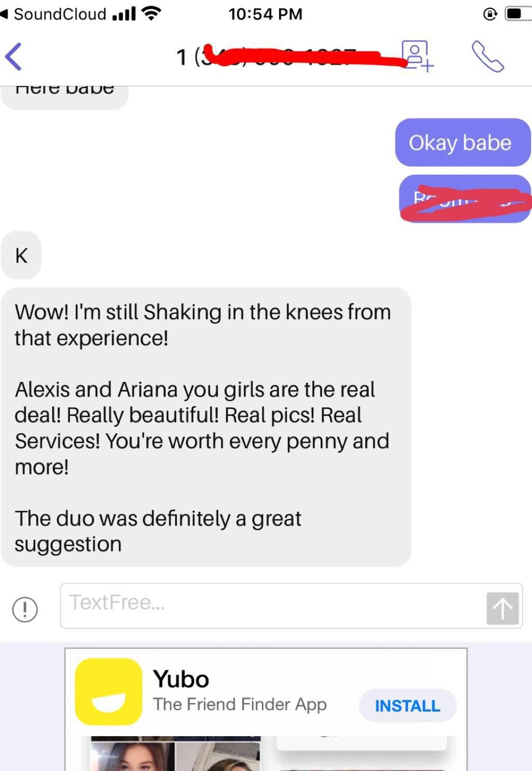Tap the phone call icon

click(x=487, y=56)
